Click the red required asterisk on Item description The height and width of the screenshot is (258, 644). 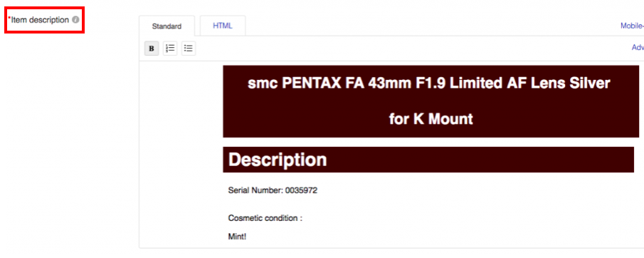[x=9, y=18]
